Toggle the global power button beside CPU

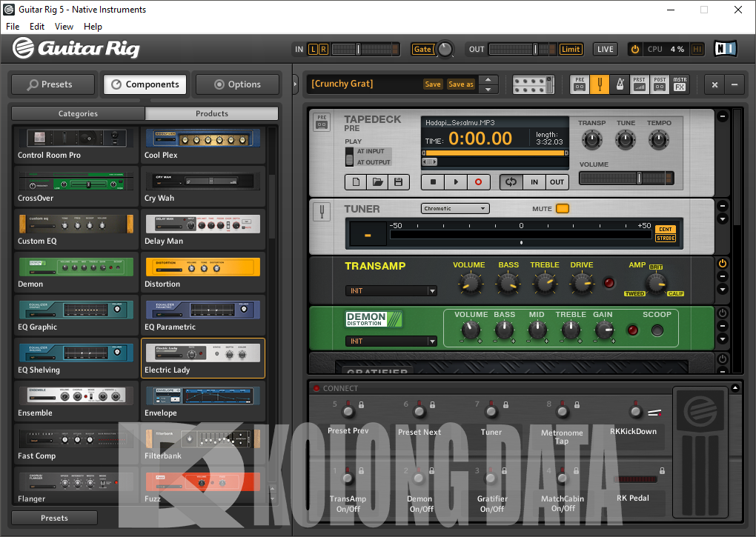pyautogui.click(x=635, y=49)
